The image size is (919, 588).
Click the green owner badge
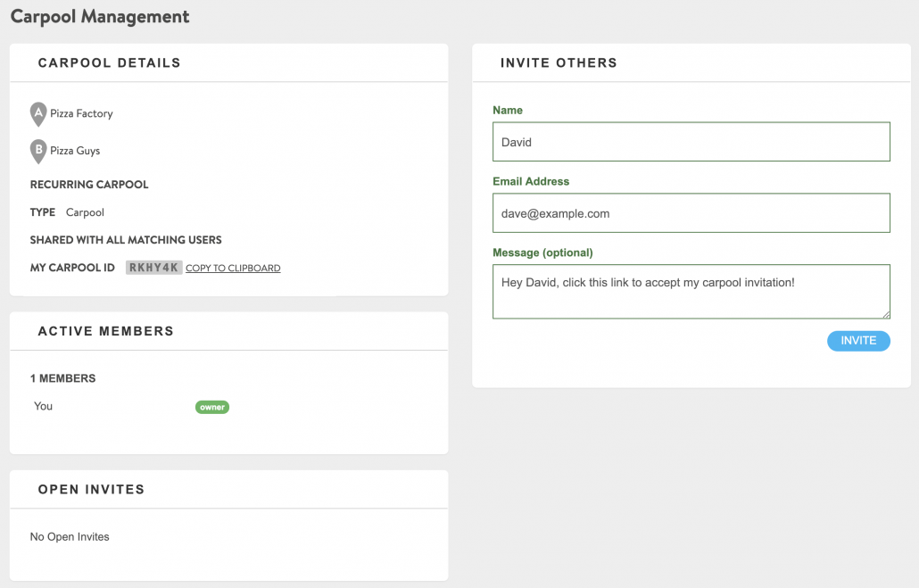click(212, 407)
